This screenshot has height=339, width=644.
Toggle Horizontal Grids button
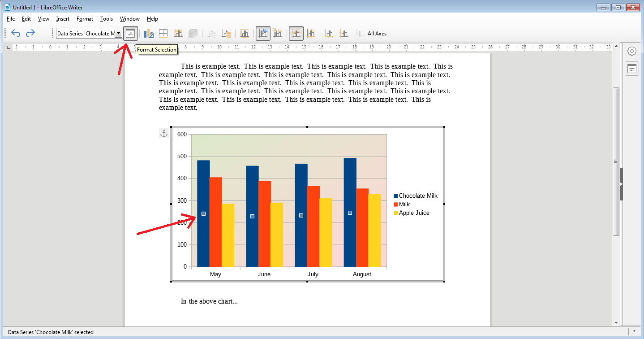(296, 34)
